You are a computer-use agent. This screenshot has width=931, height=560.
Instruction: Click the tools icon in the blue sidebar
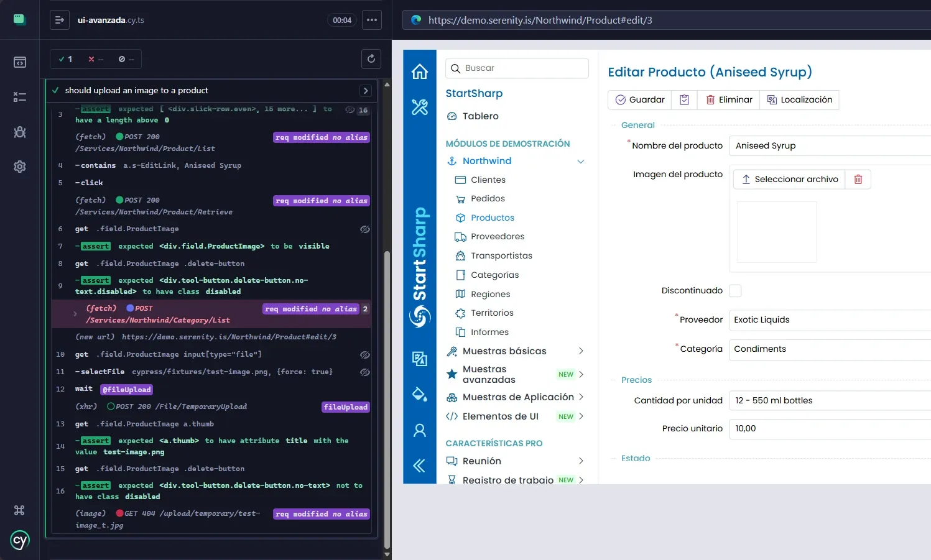point(420,107)
